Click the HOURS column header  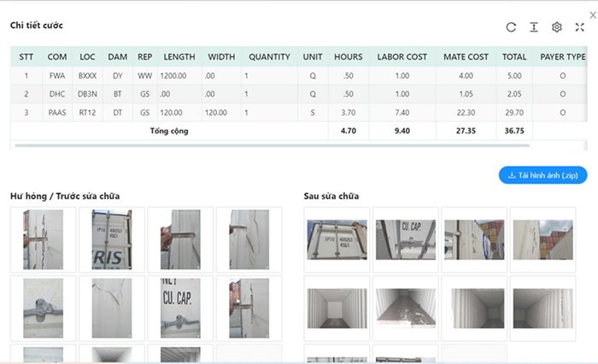pos(348,57)
